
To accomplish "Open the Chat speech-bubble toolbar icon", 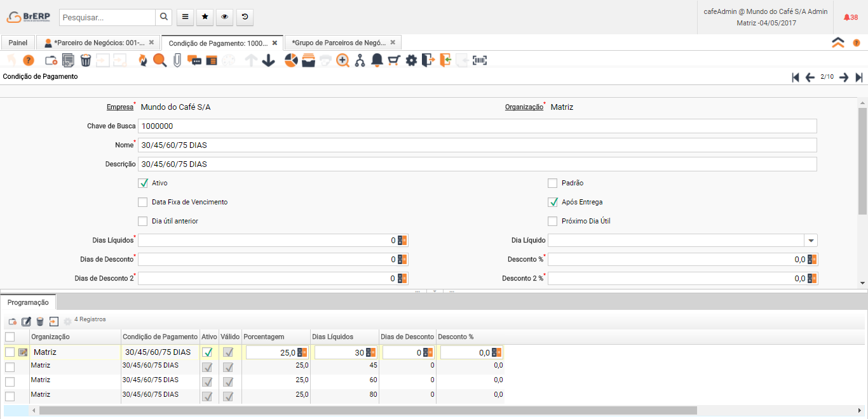I will [x=194, y=61].
